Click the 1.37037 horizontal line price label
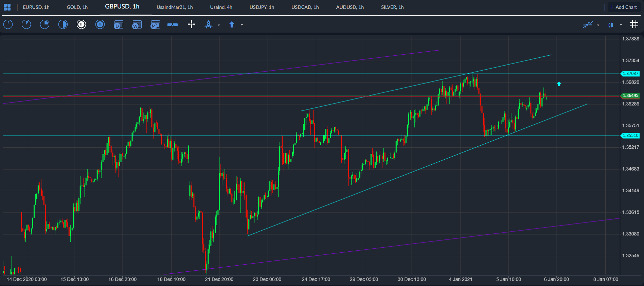The image size is (644, 286). click(x=630, y=74)
